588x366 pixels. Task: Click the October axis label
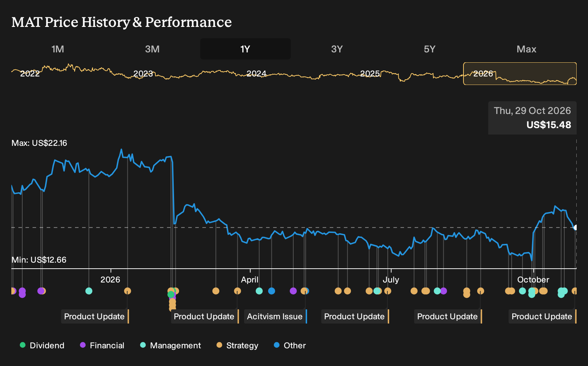tap(533, 280)
